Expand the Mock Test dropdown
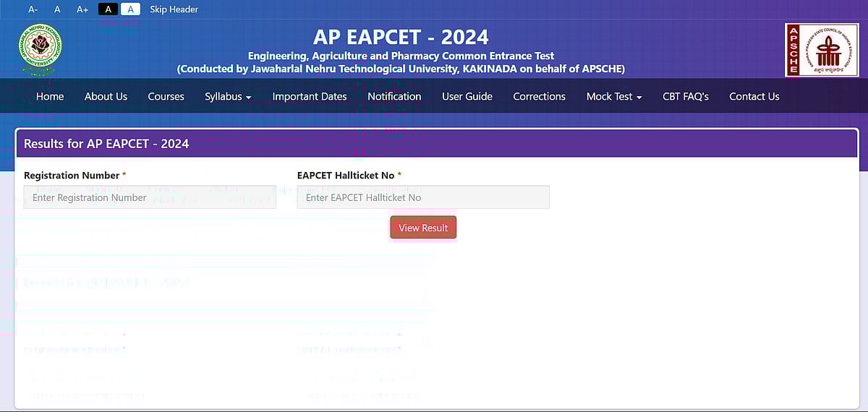Viewport: 868px width, 412px height. pos(614,96)
